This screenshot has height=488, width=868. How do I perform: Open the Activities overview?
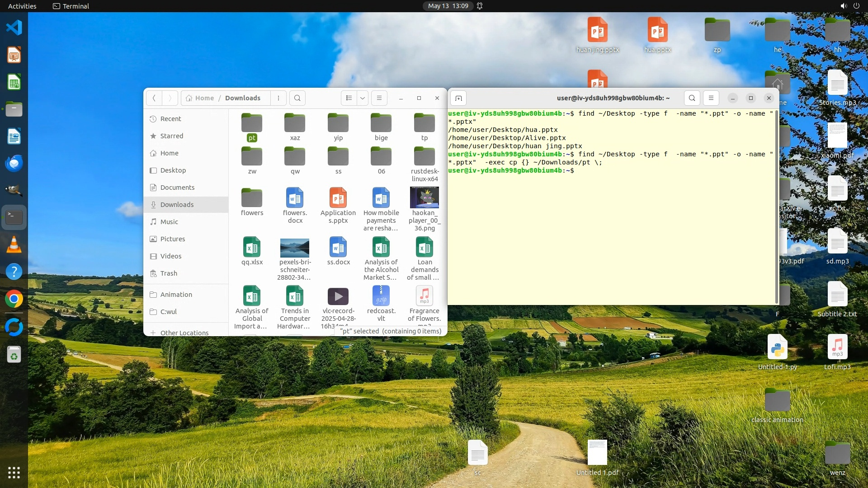(22, 6)
